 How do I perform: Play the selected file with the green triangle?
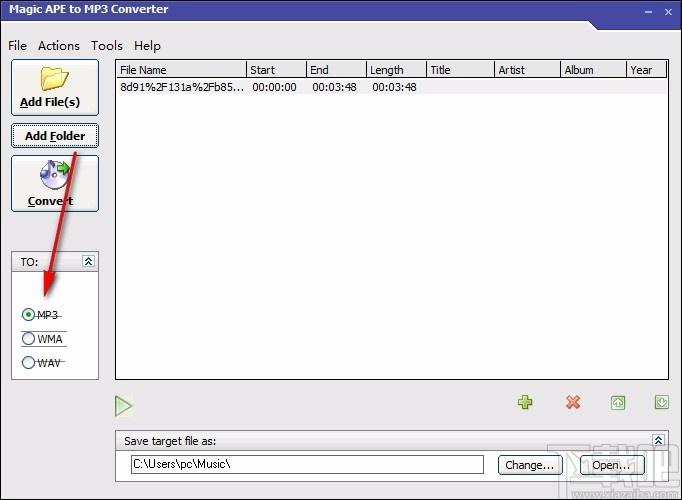124,406
